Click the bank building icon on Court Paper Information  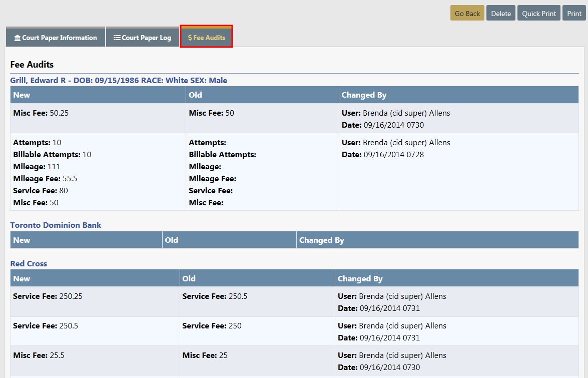coord(18,38)
